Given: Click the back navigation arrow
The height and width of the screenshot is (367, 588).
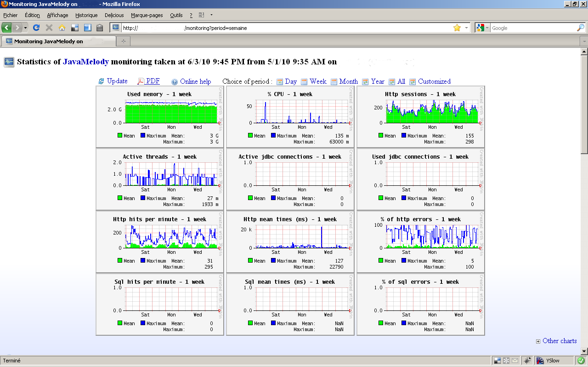Looking at the screenshot, I should pyautogui.click(x=7, y=28).
